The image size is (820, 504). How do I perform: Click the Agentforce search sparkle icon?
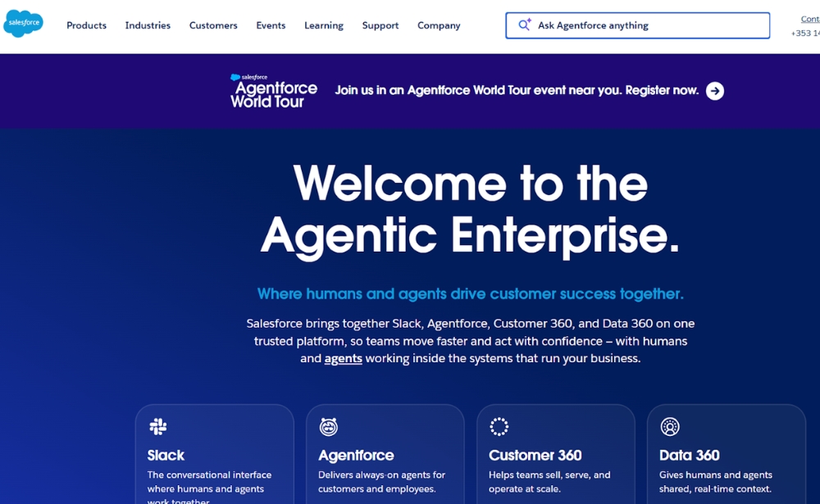(525, 25)
